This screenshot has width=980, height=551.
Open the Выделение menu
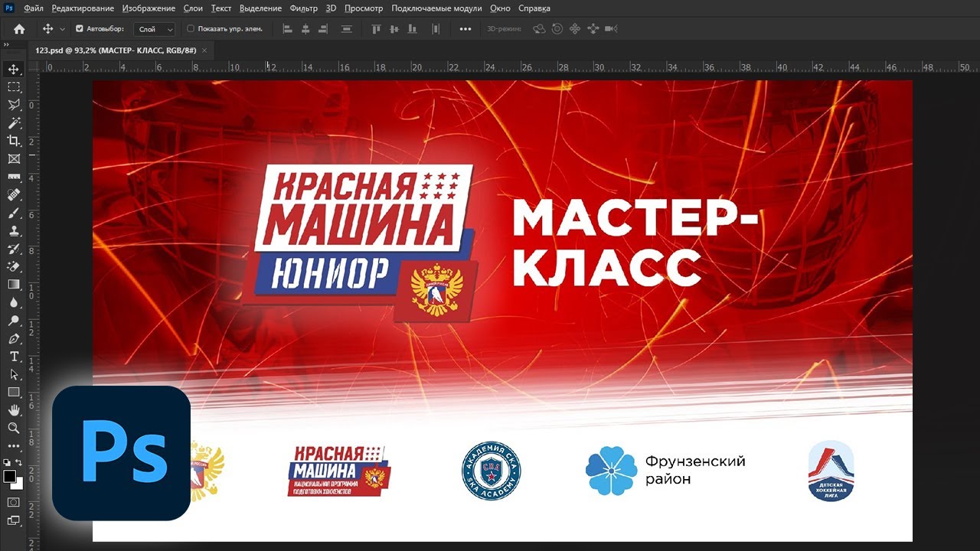coord(261,8)
